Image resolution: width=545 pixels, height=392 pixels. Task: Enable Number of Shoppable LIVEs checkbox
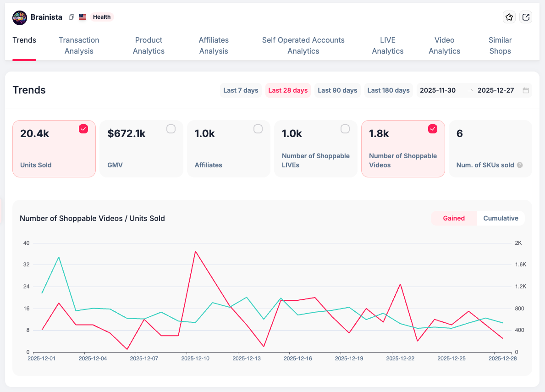pos(345,129)
